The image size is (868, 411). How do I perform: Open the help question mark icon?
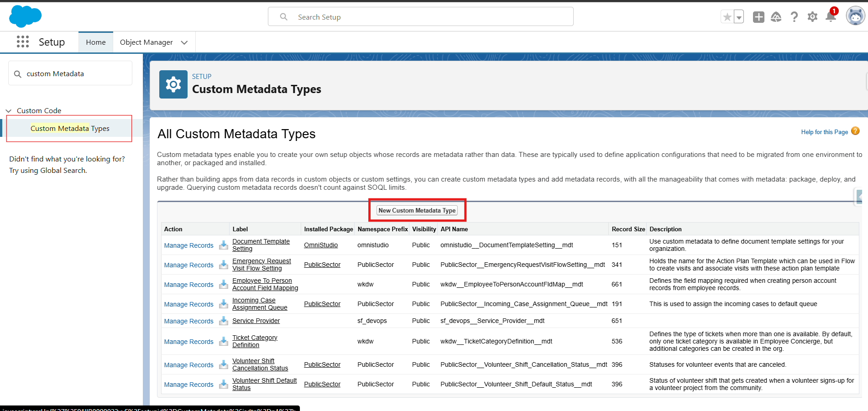(x=795, y=17)
